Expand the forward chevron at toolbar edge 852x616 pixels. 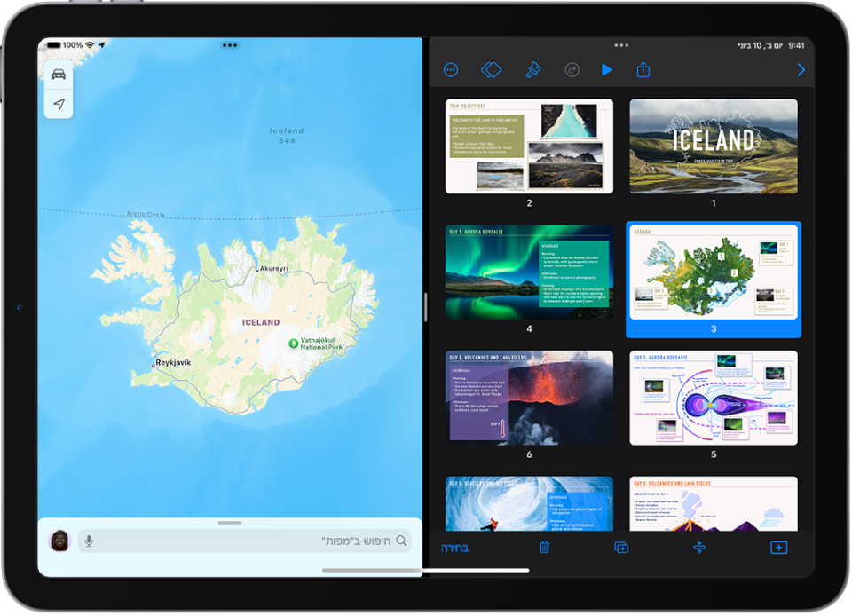801,70
